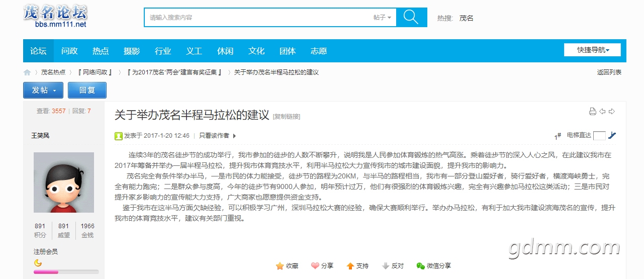Open the 发帖 post dropdown button
Screen dimensions: 644x279
click(43, 90)
